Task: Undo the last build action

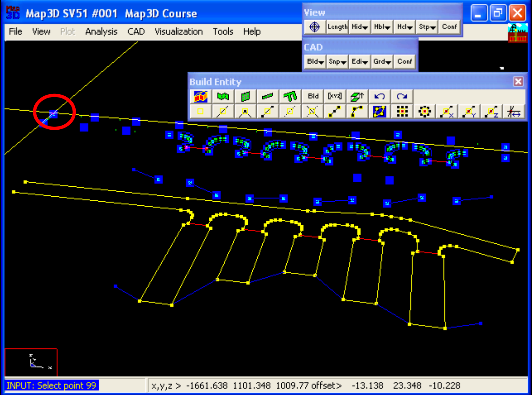Action: point(379,96)
